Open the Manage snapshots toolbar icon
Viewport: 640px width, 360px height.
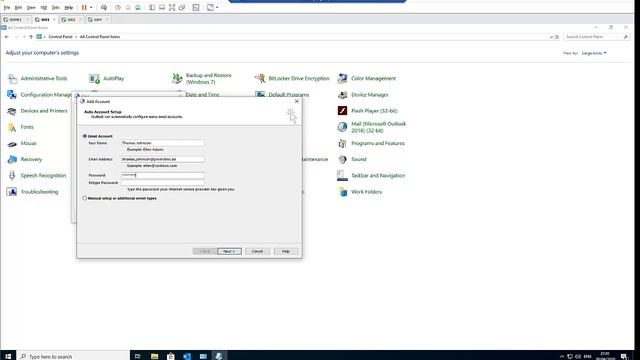click(x=138, y=7)
